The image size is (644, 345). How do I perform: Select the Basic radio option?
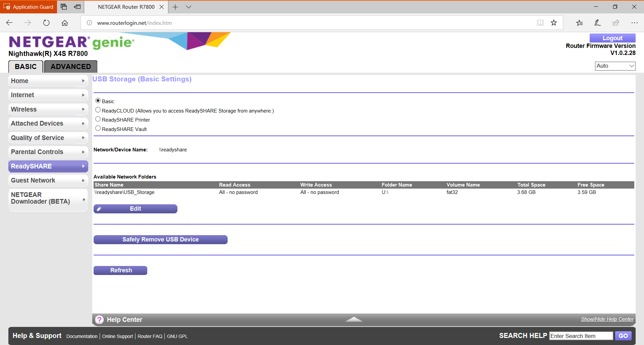[x=98, y=100]
